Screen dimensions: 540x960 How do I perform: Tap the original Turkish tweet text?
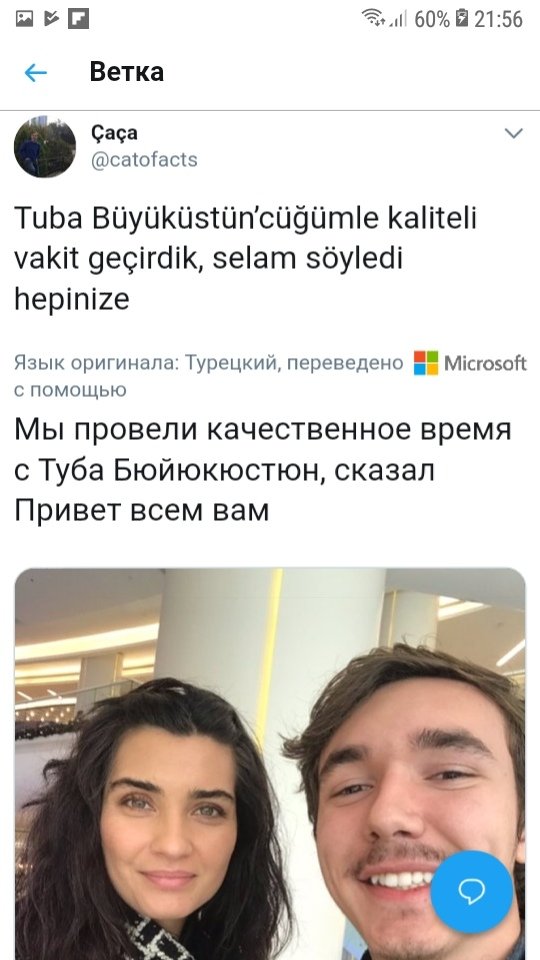245,259
